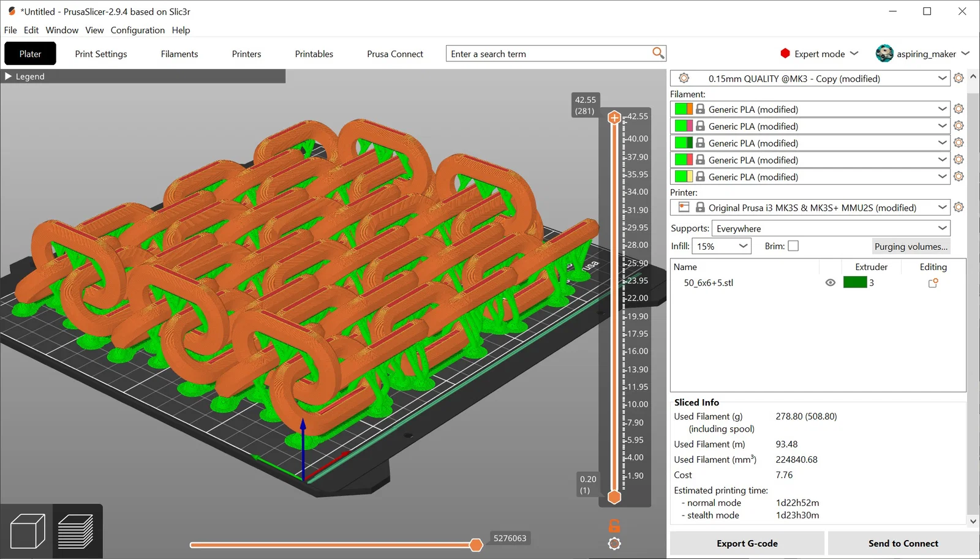Click the search magnifier icon
The width and height of the screenshot is (980, 559).
click(658, 53)
